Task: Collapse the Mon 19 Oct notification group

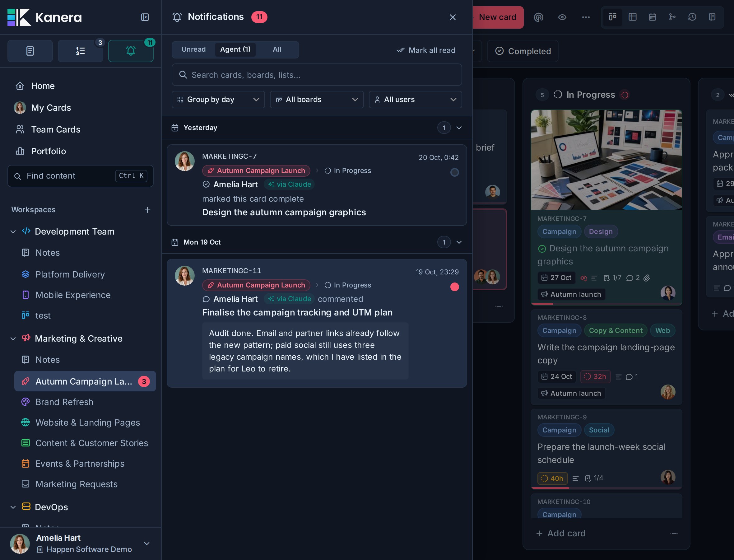Action: tap(459, 242)
